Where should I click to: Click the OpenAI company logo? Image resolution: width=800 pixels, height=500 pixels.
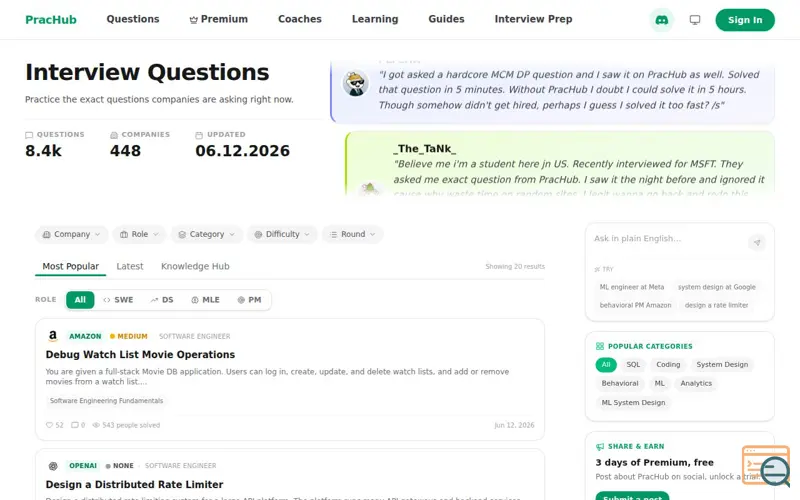coord(53,466)
